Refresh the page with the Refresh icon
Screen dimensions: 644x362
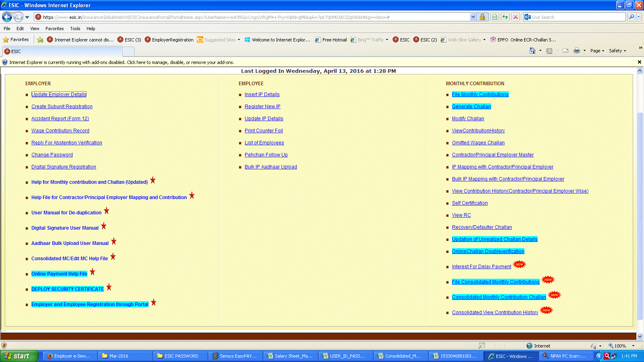point(505,17)
